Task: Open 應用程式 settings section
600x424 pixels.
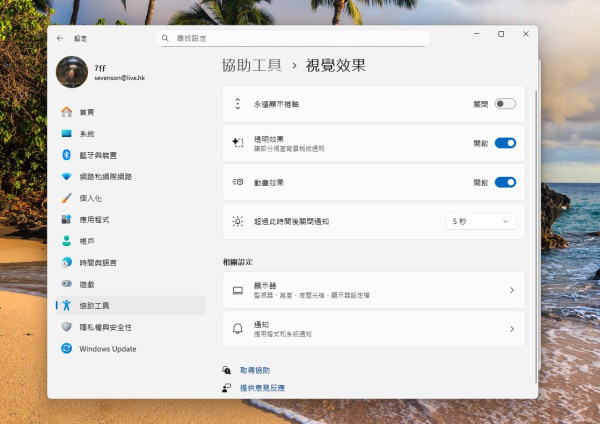Action: tap(131, 219)
